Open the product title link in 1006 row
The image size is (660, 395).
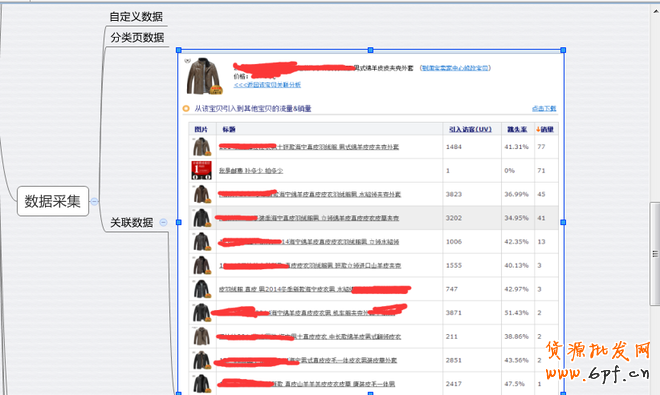click(309, 242)
